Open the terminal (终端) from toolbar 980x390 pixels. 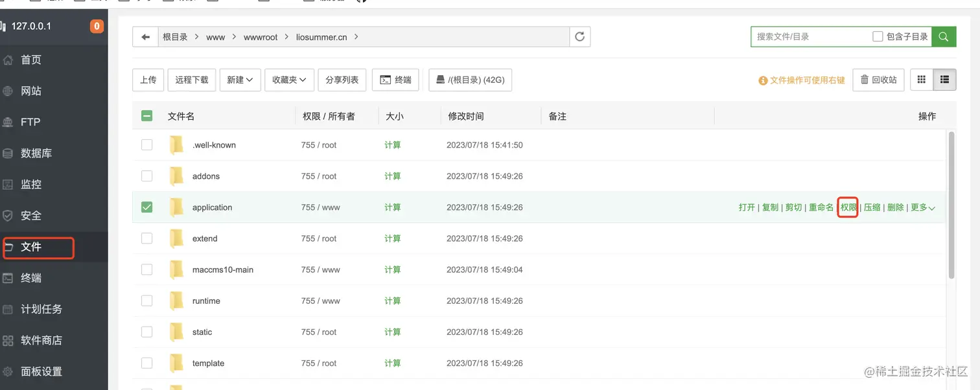point(395,80)
